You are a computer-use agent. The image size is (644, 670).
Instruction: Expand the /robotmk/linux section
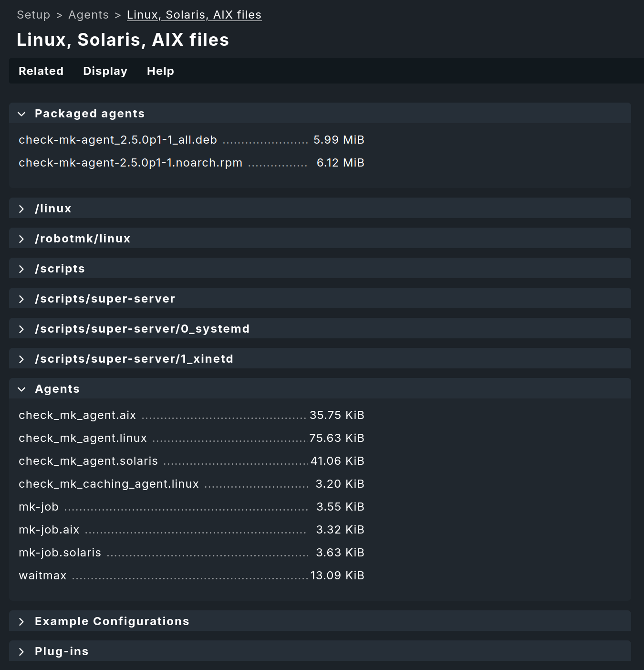21,239
